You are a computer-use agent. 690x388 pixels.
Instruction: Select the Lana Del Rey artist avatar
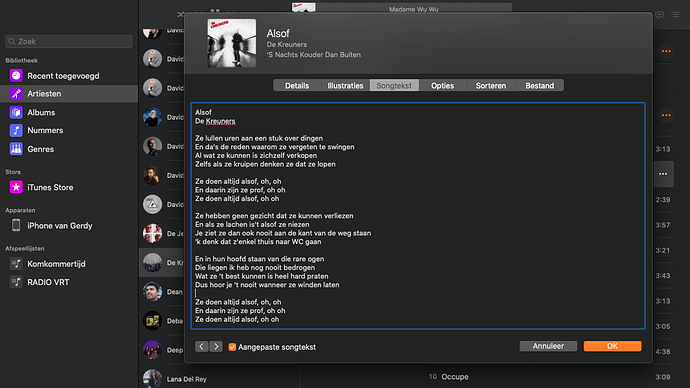152,379
